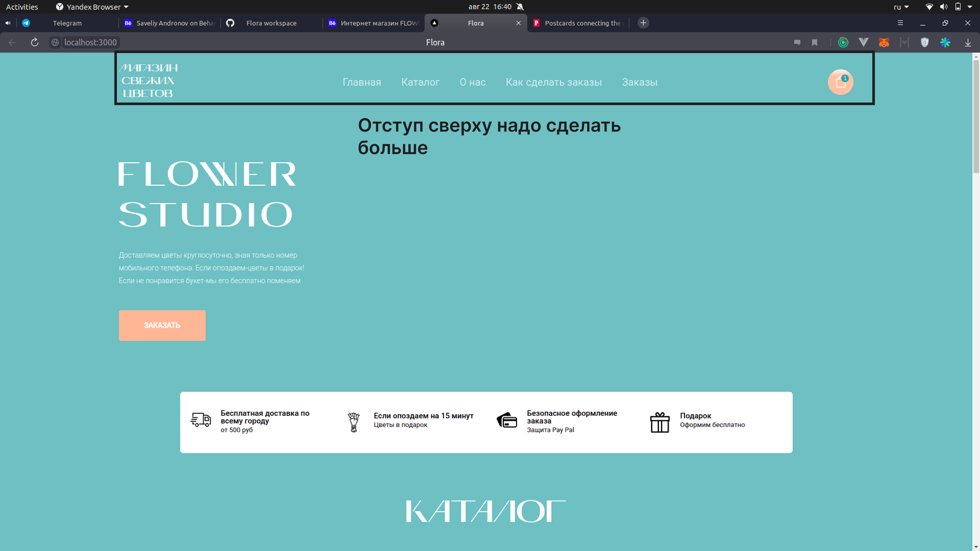Switch to the Flora workspace tab
The image size is (980, 551).
[x=271, y=23]
